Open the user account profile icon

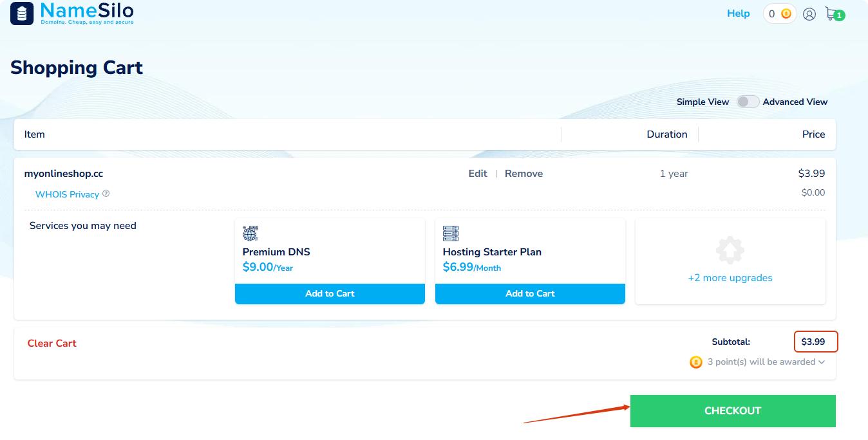(809, 14)
